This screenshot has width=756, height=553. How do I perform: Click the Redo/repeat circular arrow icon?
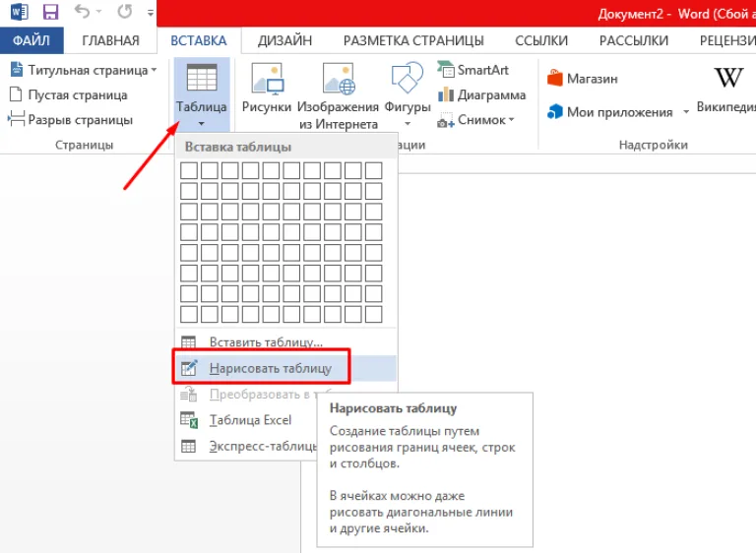click(125, 11)
